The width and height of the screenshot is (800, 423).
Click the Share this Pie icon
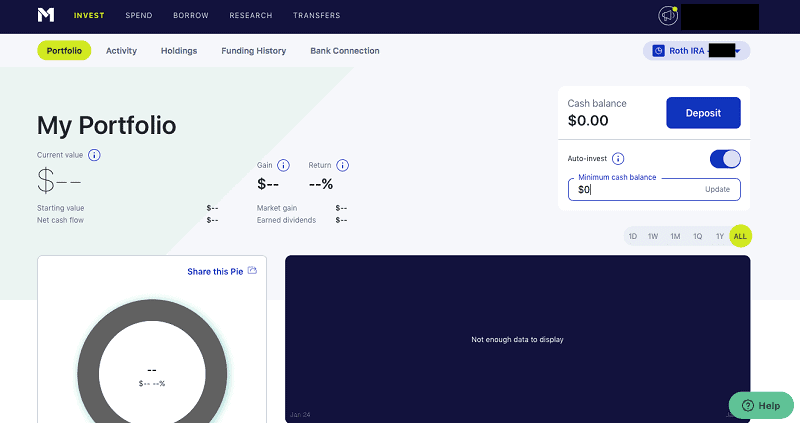[x=252, y=271]
